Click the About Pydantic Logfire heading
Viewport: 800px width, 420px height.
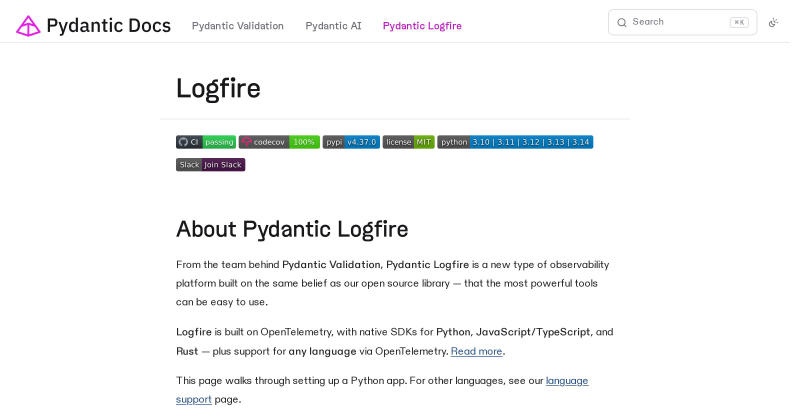[x=292, y=229]
